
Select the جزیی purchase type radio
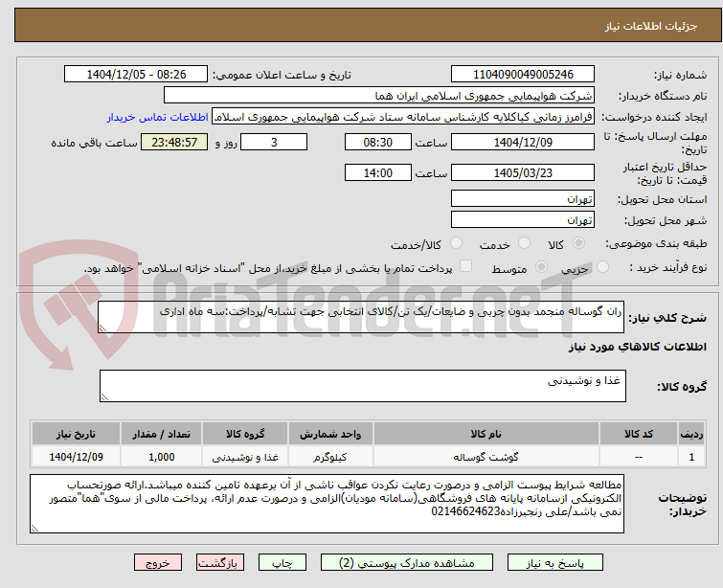(602, 266)
